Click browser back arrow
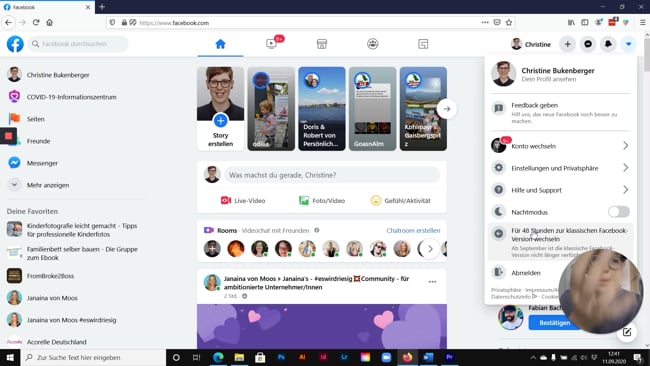This screenshot has height=366, width=650. click(9, 22)
